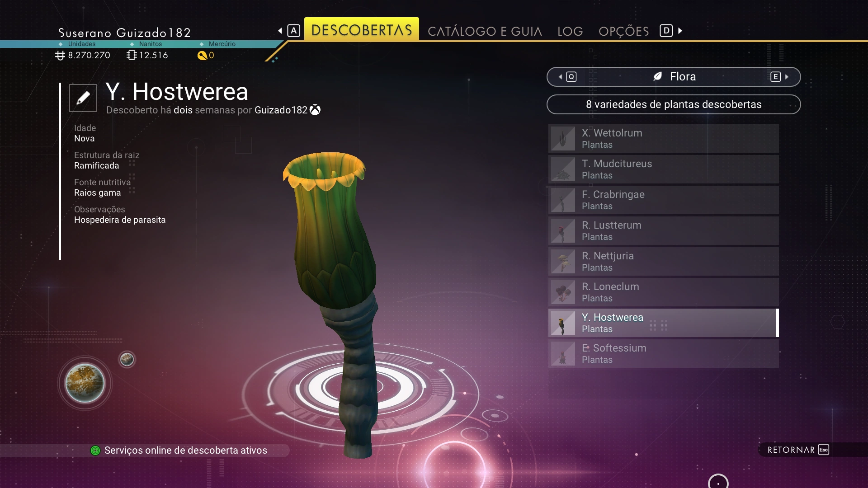Click the Xbox logo beside Guizado182
Viewport: 868px width, 488px height.
315,110
